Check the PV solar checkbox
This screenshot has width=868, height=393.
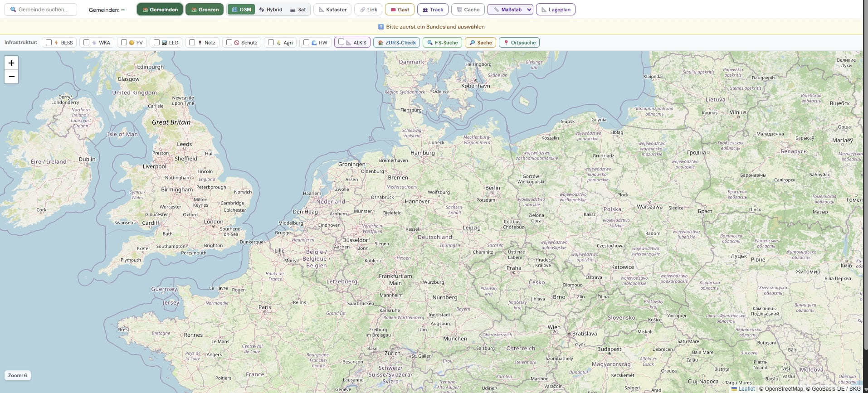pyautogui.click(x=124, y=43)
